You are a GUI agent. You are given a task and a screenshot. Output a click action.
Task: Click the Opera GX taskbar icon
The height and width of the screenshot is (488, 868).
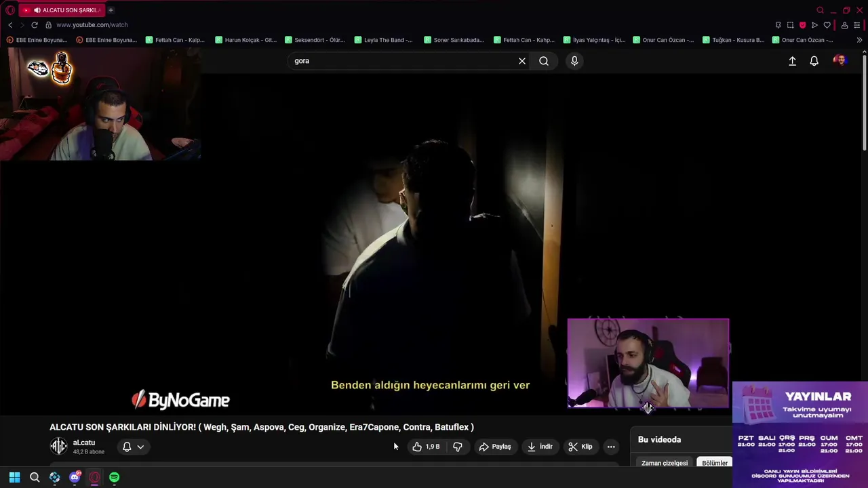click(94, 477)
